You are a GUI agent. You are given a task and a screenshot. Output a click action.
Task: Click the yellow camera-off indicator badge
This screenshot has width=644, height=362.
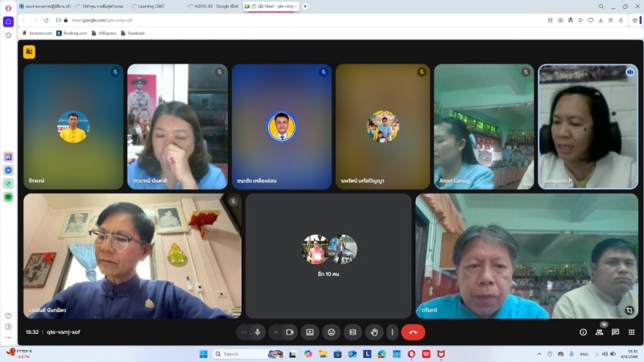click(x=29, y=51)
